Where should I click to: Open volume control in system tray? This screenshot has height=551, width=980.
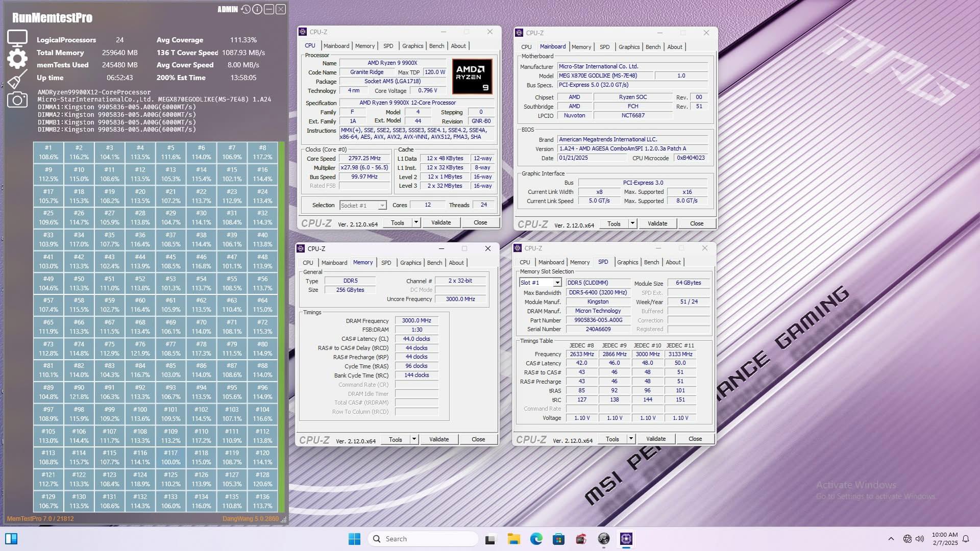coord(920,539)
